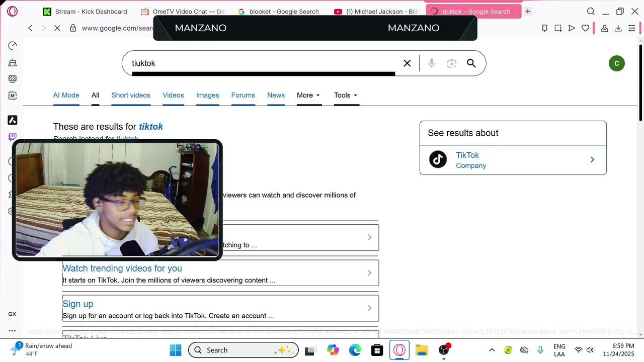Open News results tab
The image size is (644, 362).
pos(276,95)
